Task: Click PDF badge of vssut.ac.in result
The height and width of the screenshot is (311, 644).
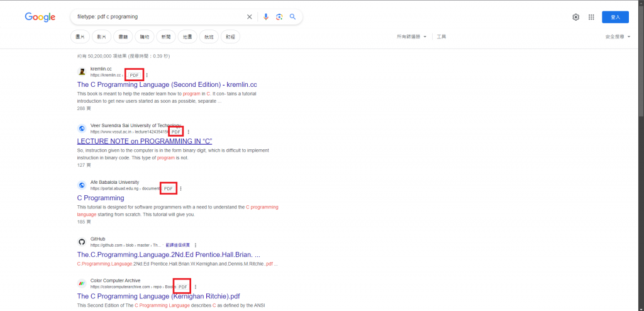Action: click(x=176, y=132)
